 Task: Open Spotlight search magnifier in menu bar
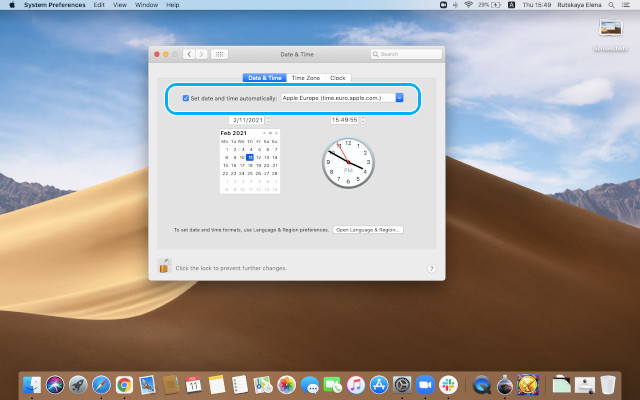611,5
